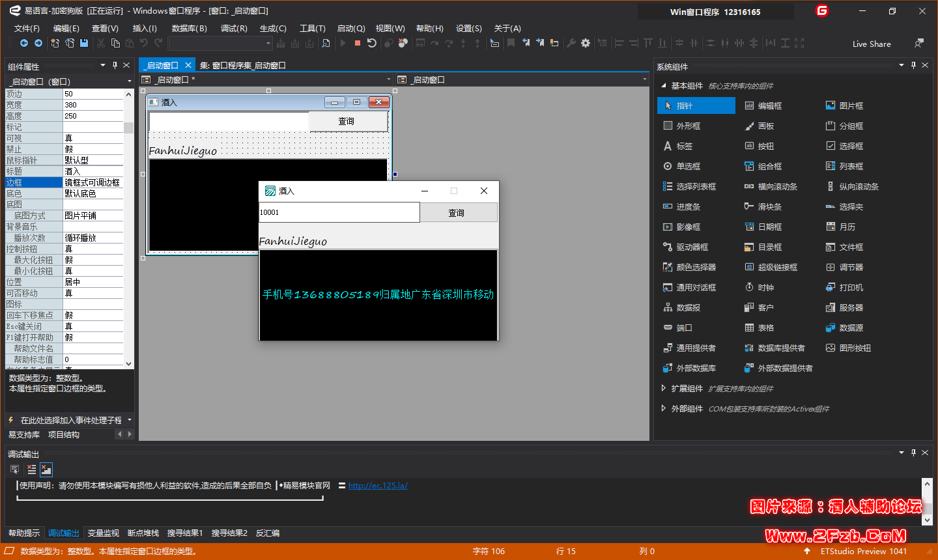
Task: Click the 查询 button in the designer form
Action: (348, 121)
